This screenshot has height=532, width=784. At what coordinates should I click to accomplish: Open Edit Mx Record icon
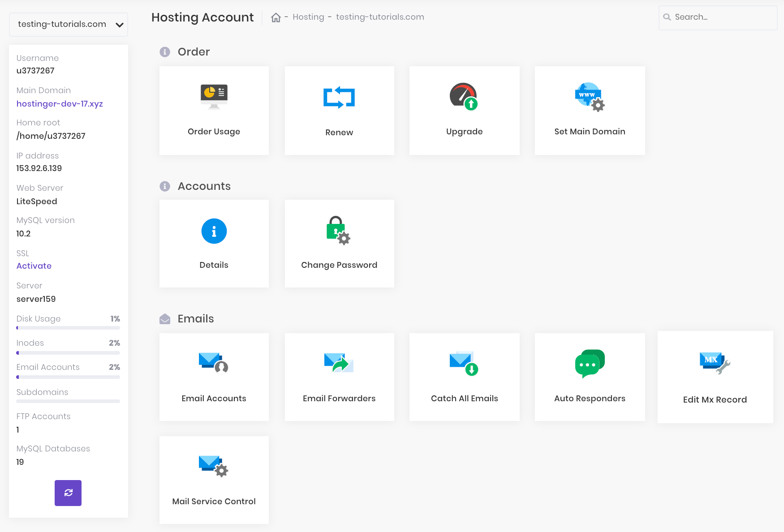pos(715,363)
